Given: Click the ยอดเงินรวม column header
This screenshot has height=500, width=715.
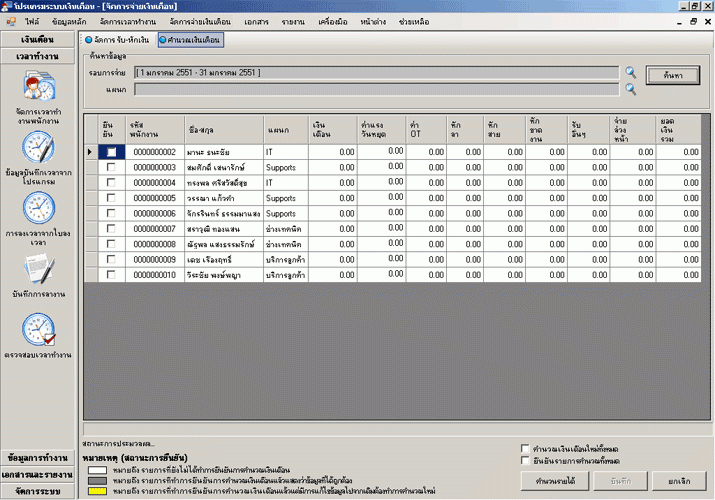Looking at the screenshot, I should point(679,130).
